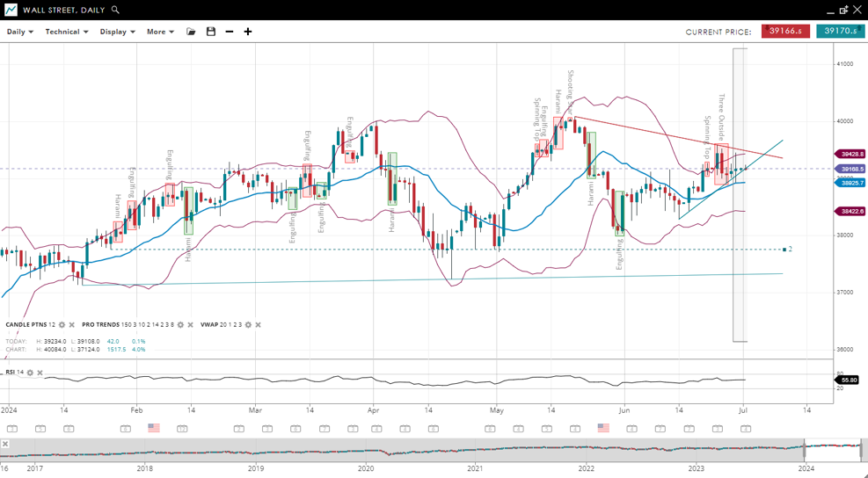Open RSI indicator settings gear
The image size is (868, 478).
click(30, 373)
